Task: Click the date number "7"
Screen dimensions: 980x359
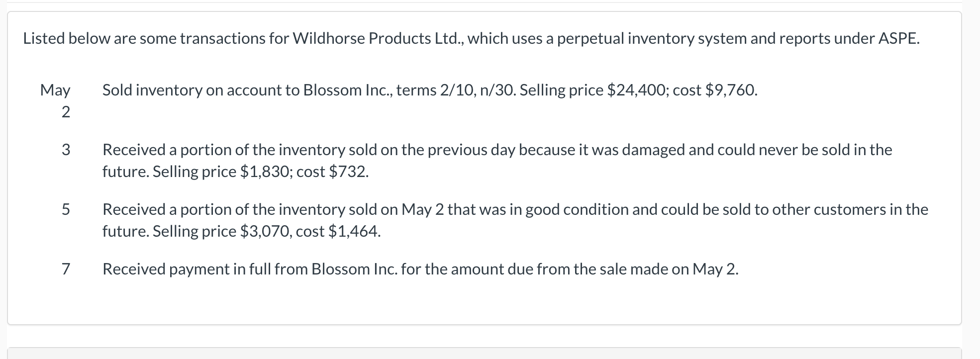Action: tap(66, 269)
